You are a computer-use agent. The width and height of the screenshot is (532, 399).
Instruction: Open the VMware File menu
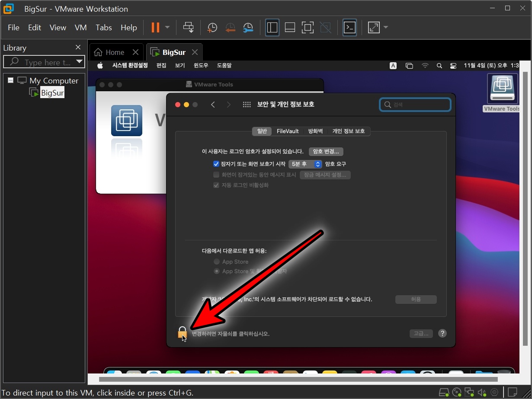click(x=14, y=28)
